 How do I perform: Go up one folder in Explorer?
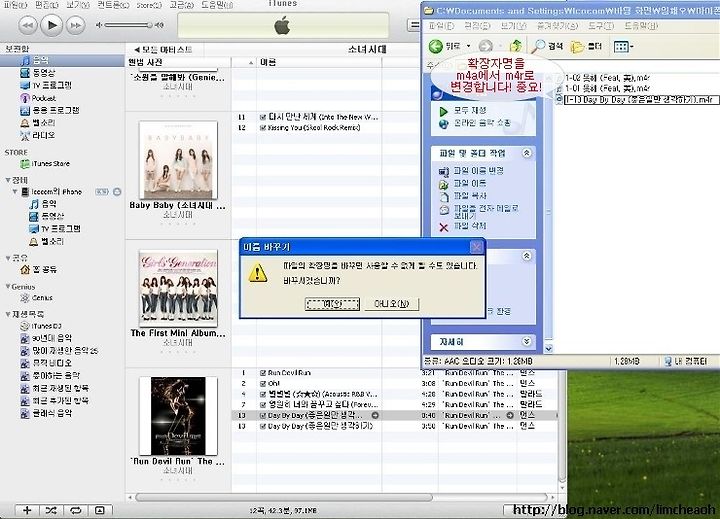coord(516,46)
